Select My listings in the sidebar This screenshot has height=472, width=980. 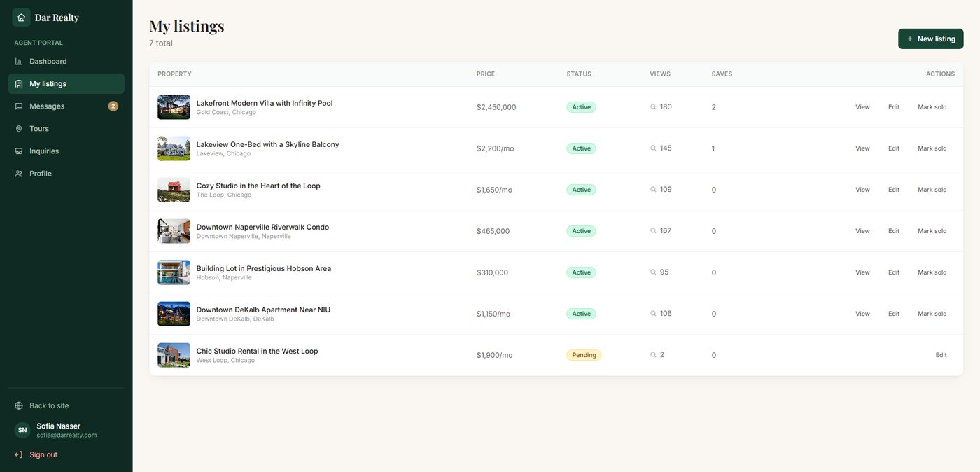66,84
